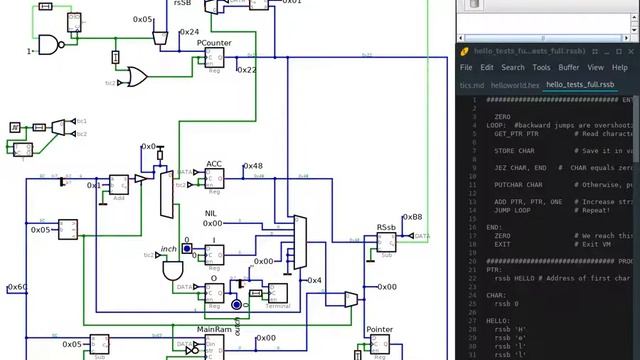Toggle the output LED below O register
This screenshot has height=360, width=640.
point(236,304)
